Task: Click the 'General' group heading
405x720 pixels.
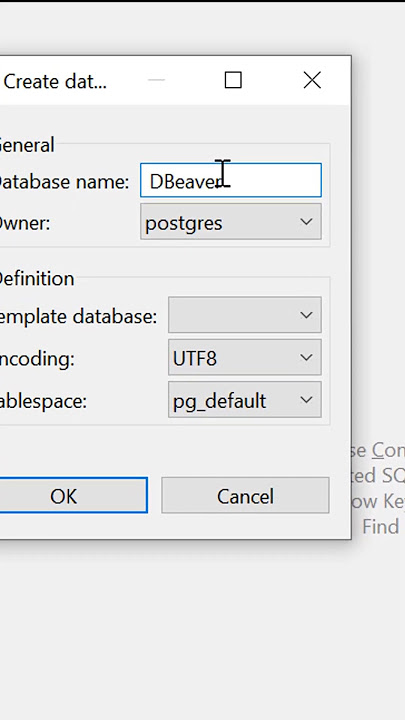Action: click(x=27, y=145)
